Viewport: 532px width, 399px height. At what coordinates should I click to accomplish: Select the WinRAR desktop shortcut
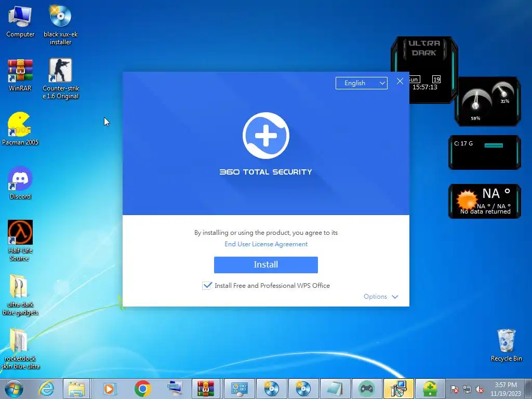click(x=20, y=75)
